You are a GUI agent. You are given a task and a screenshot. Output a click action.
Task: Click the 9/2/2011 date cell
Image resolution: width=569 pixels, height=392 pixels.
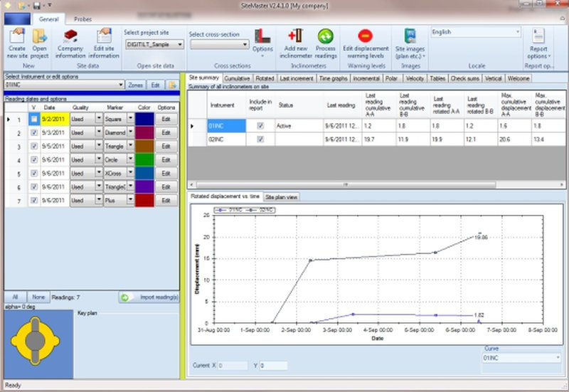(55, 119)
